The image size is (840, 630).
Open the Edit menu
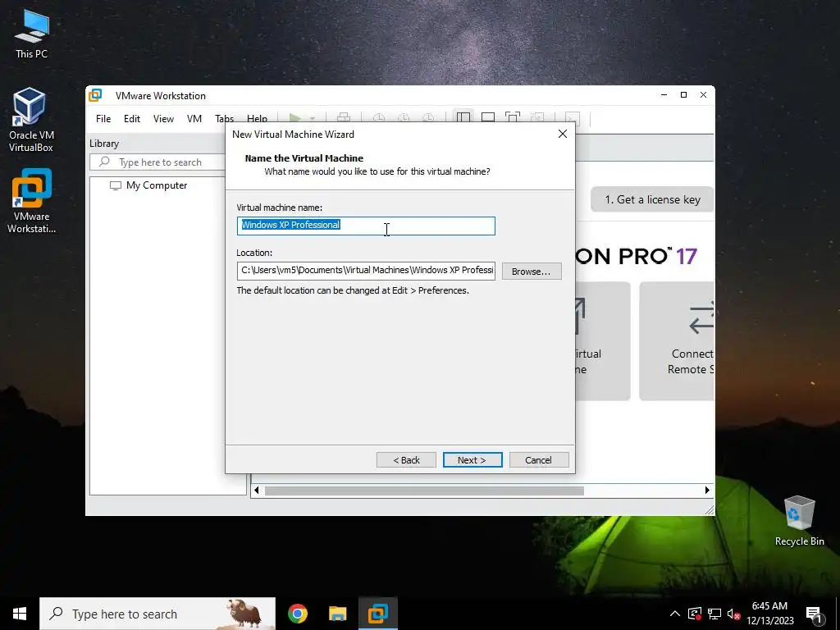(132, 119)
